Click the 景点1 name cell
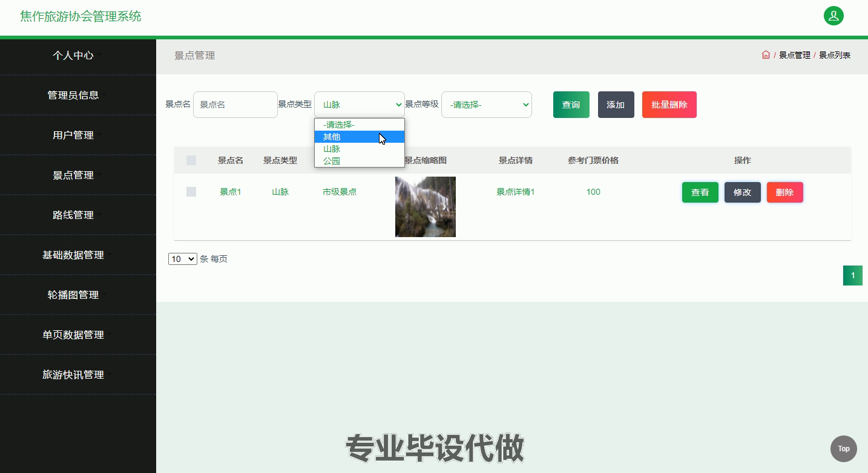The height and width of the screenshot is (473, 868). [x=231, y=192]
